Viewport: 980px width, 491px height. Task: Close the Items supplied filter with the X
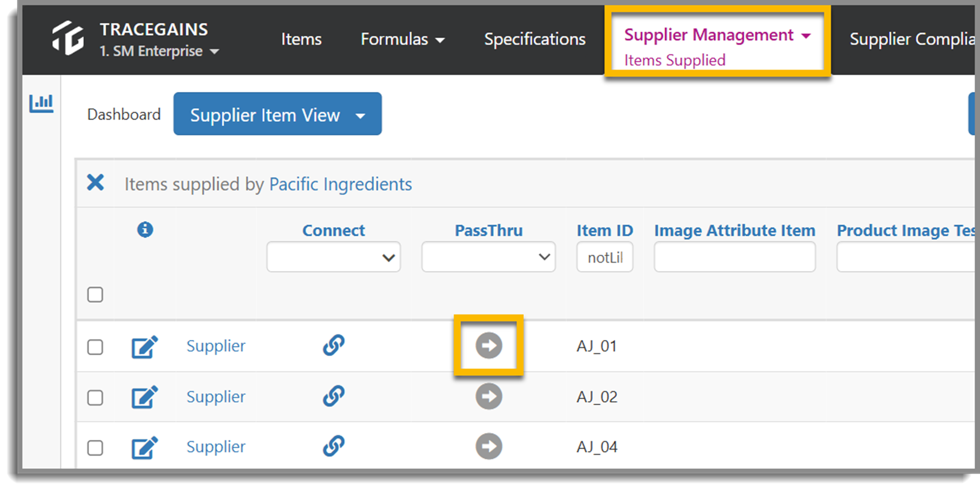tap(95, 182)
